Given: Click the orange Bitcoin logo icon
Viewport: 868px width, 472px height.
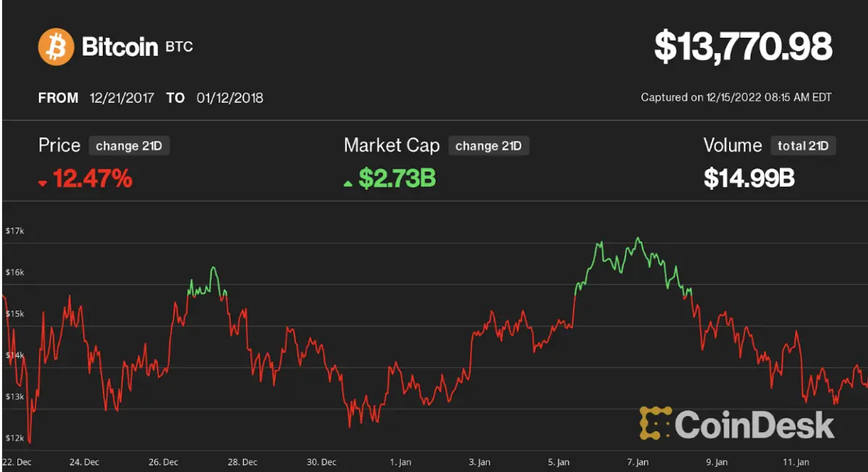Looking at the screenshot, I should point(56,47).
